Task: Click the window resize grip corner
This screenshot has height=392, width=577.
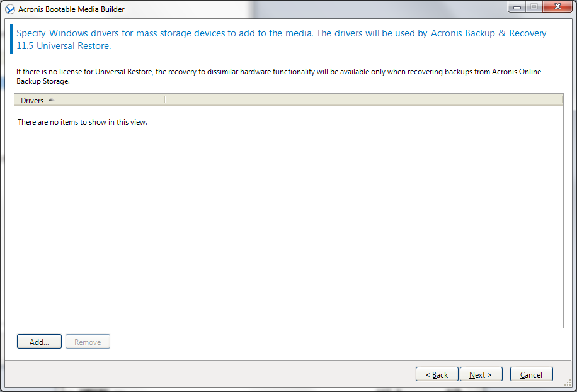Action: 568,383
